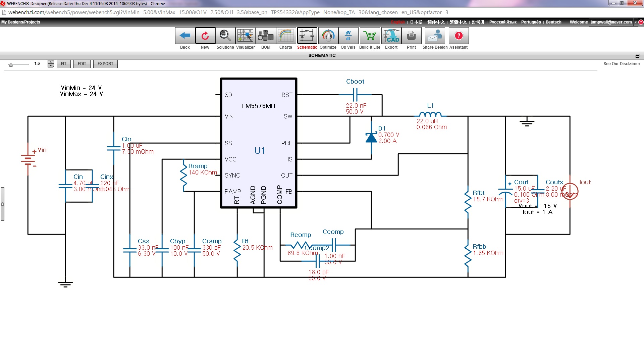Open the account dropdown arrow next to the email
The image size is (644, 349).
635,22
